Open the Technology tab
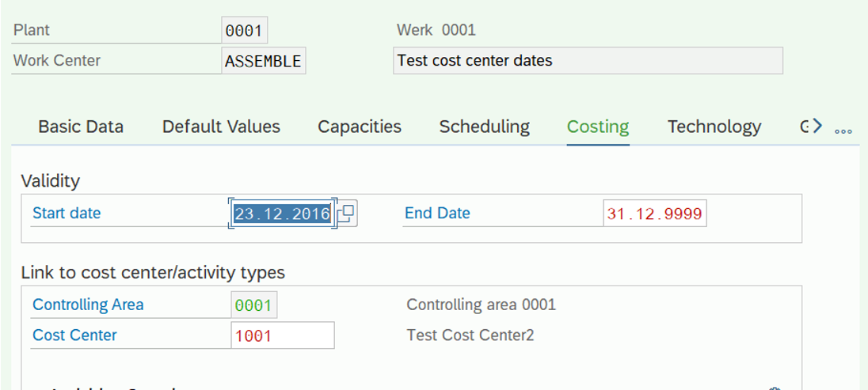 tap(714, 127)
